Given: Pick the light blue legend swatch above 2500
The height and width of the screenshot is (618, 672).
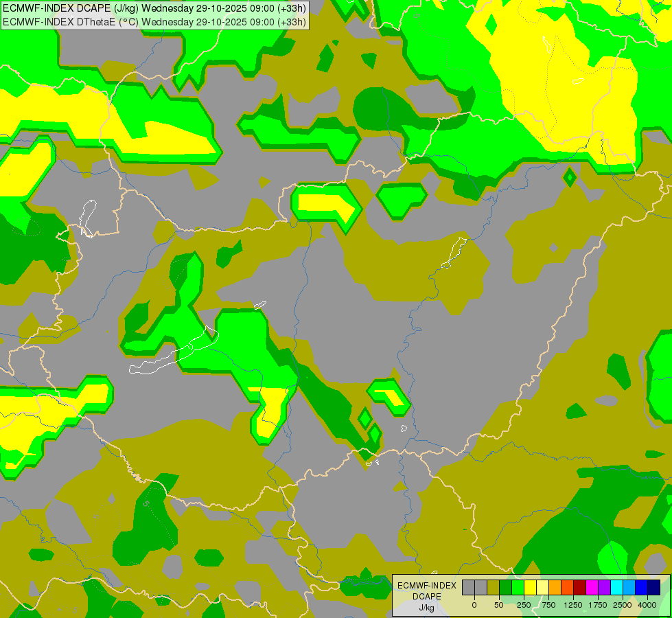Looking at the screenshot, I should coord(629,587).
